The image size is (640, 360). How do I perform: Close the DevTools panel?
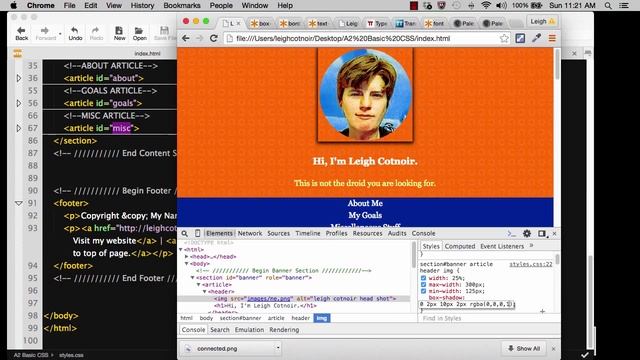tap(554, 233)
